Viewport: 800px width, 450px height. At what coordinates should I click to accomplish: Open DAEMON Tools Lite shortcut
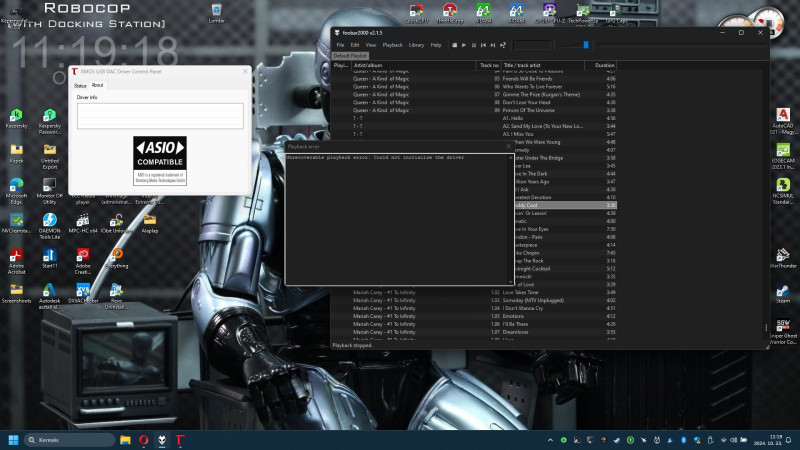tap(49, 226)
